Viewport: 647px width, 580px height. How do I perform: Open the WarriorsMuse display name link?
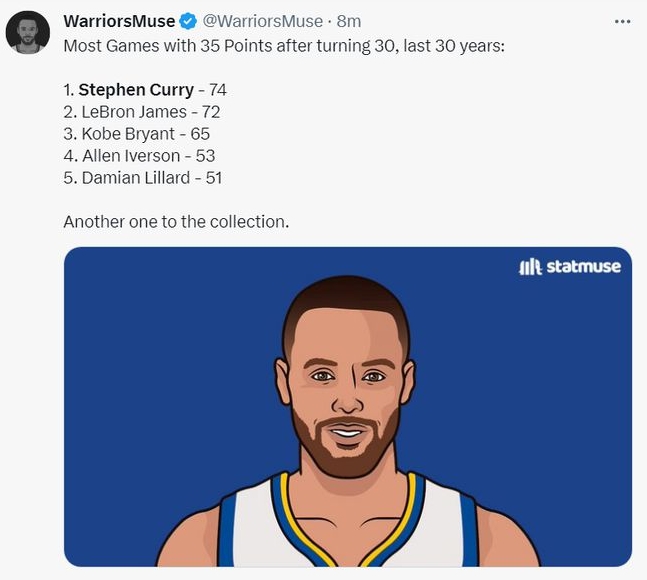pyautogui.click(x=119, y=21)
